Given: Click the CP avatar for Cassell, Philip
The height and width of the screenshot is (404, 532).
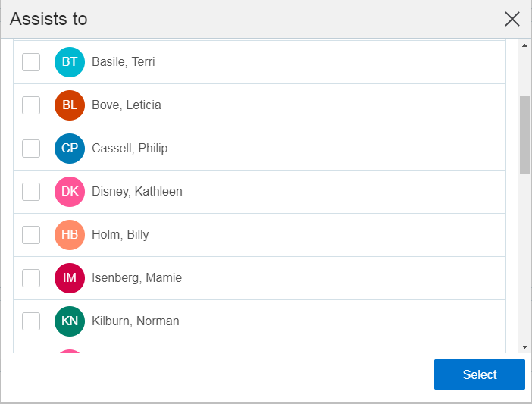Looking at the screenshot, I should [x=70, y=149].
